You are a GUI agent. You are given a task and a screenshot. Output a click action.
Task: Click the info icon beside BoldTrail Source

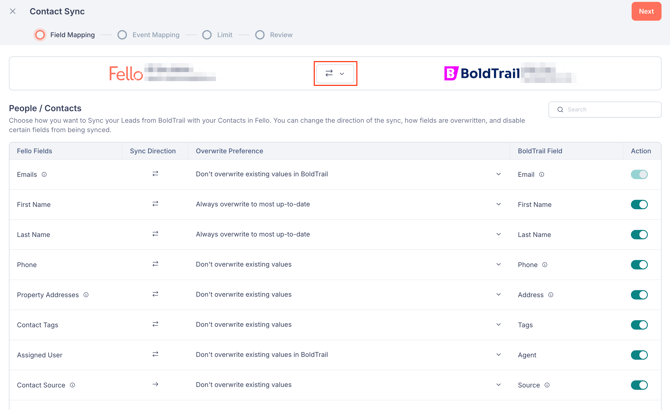click(547, 385)
